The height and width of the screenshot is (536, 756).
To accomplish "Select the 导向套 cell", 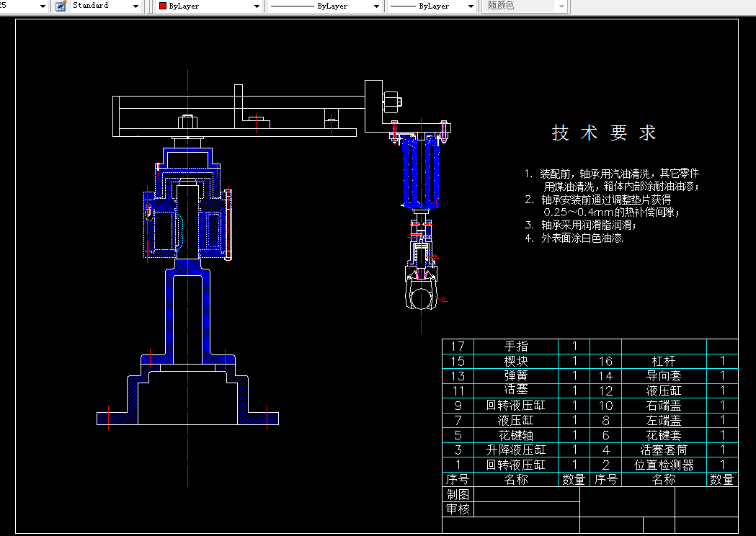I will click(x=664, y=375).
